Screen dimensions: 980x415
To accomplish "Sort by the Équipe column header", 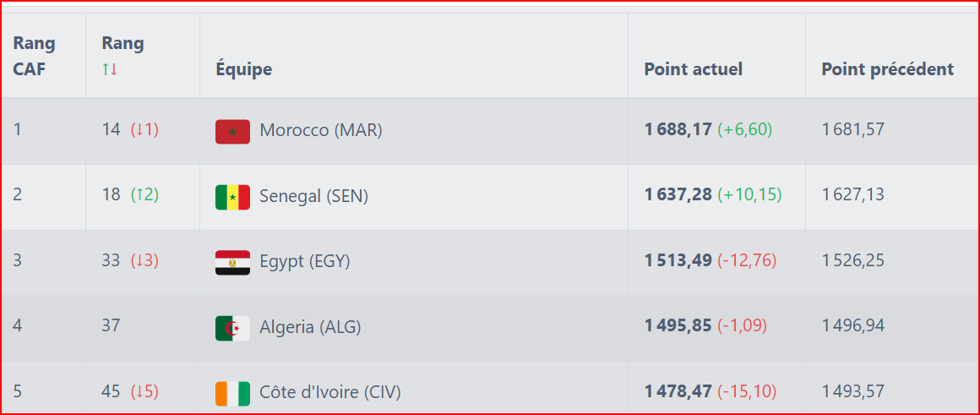I will pyautogui.click(x=243, y=69).
